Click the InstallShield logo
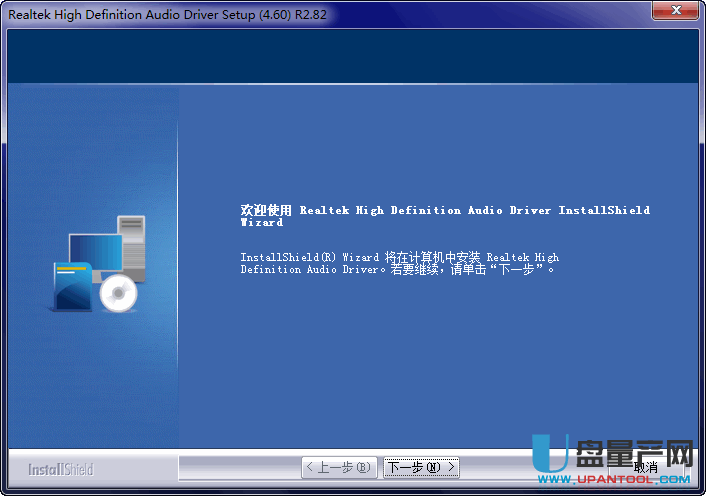 [x=60, y=469]
